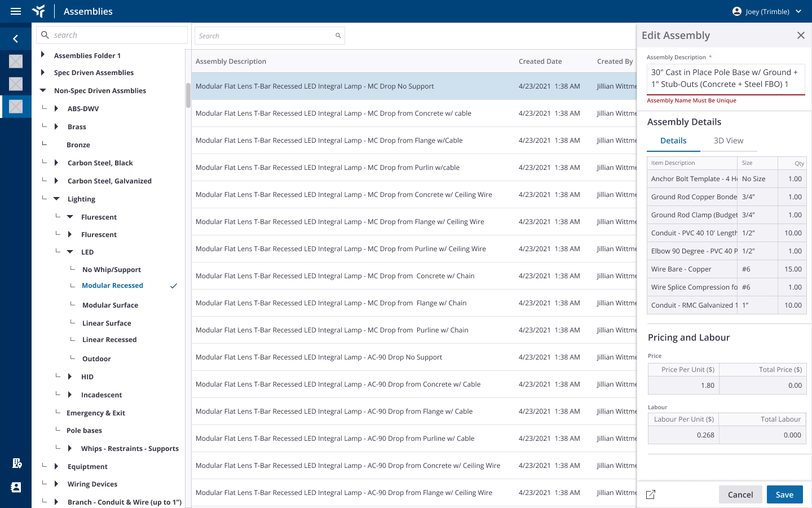The image size is (812, 508).
Task: Open the Joey (Trimble) user account dropdown
Action: (766, 11)
